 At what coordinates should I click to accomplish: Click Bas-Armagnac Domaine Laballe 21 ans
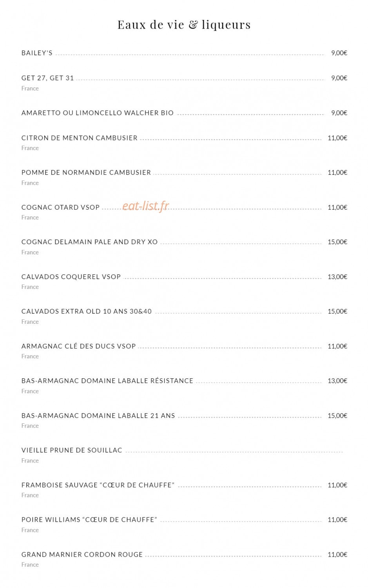[x=98, y=416]
